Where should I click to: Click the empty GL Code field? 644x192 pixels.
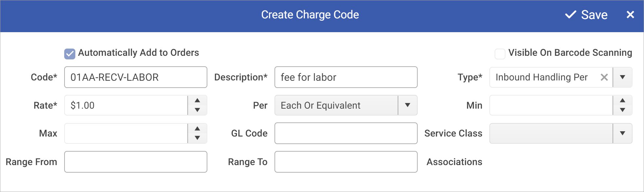pyautogui.click(x=346, y=133)
